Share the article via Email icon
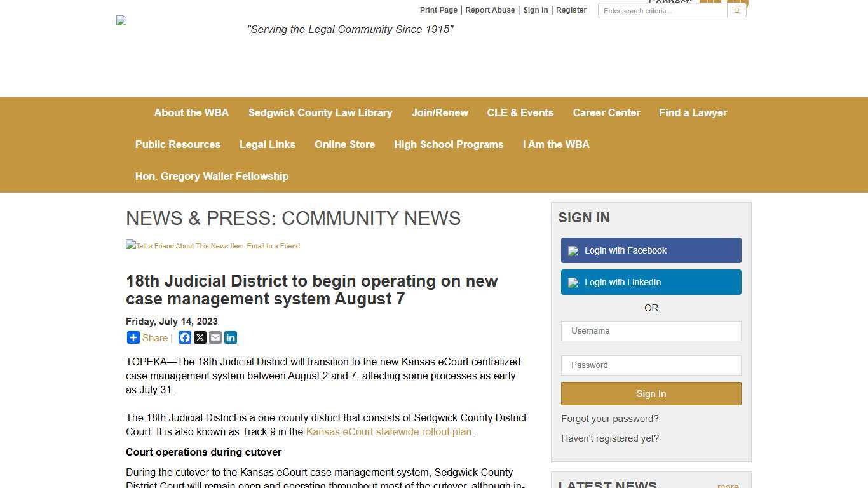This screenshot has width=868, height=488. (x=215, y=337)
